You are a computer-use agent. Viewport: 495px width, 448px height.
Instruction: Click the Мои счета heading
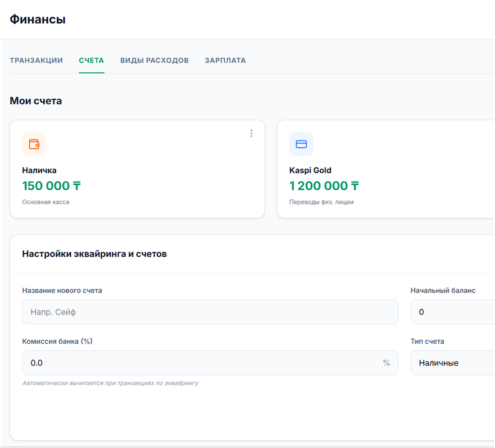click(x=36, y=101)
